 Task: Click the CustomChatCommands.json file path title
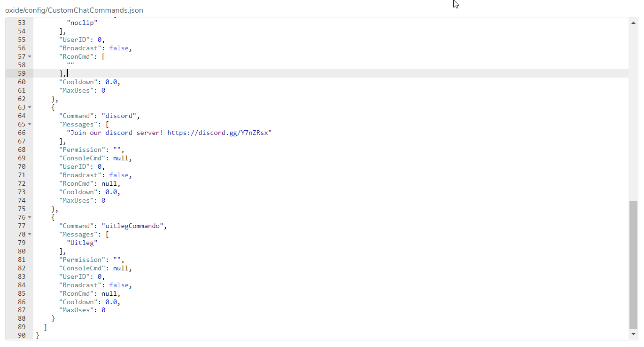[74, 10]
